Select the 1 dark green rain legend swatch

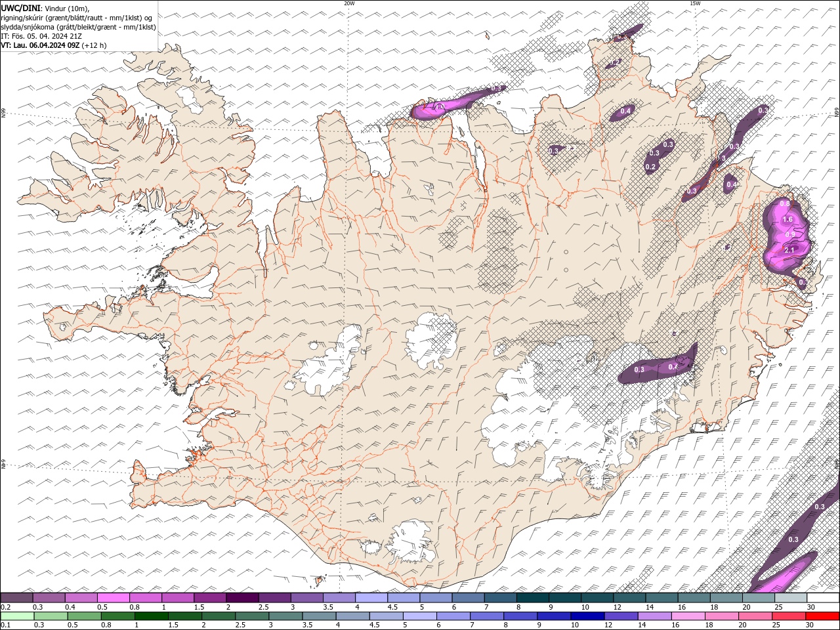pos(151,616)
